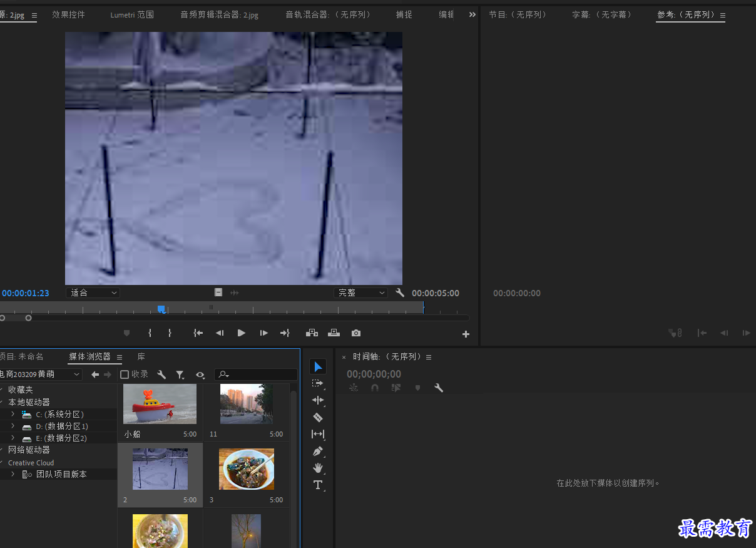Select the Type tool
The image size is (756, 548).
tap(318, 485)
